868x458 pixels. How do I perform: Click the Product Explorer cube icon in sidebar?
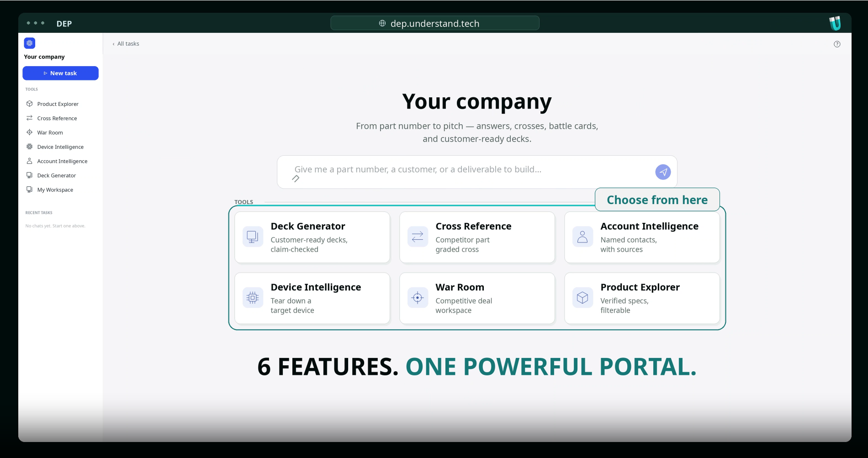30,104
